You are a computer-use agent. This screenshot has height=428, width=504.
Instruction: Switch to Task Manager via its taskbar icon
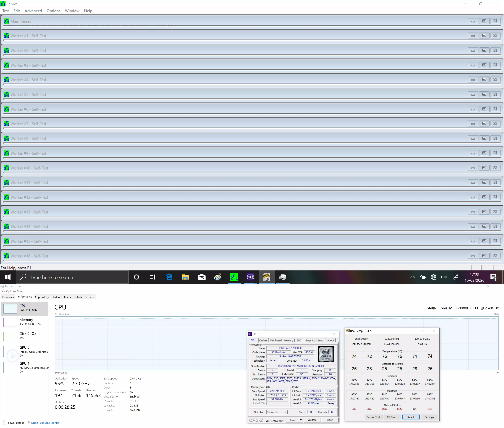(x=283, y=277)
